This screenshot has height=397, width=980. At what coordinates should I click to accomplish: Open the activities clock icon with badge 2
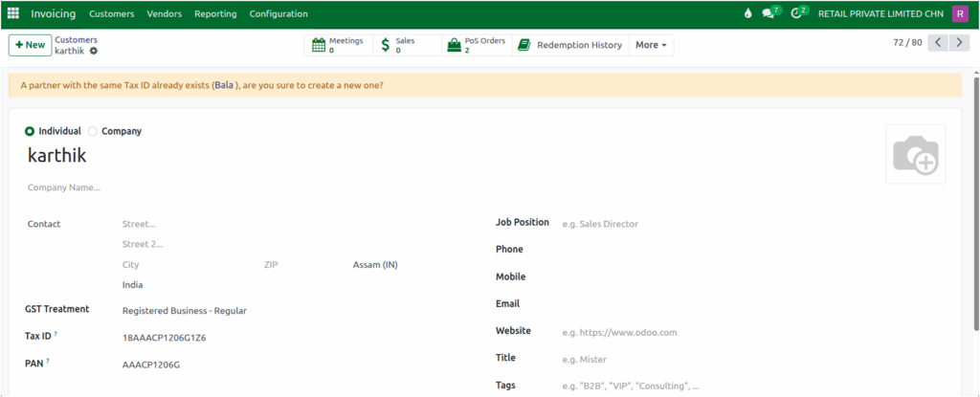click(799, 13)
